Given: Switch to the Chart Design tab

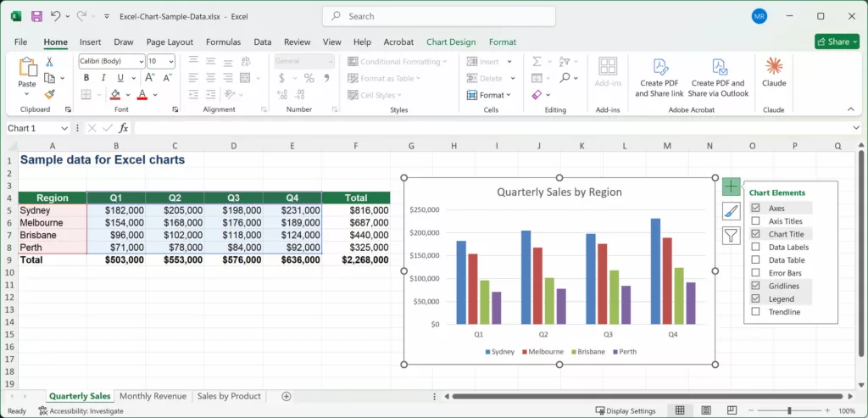Looking at the screenshot, I should (x=451, y=42).
